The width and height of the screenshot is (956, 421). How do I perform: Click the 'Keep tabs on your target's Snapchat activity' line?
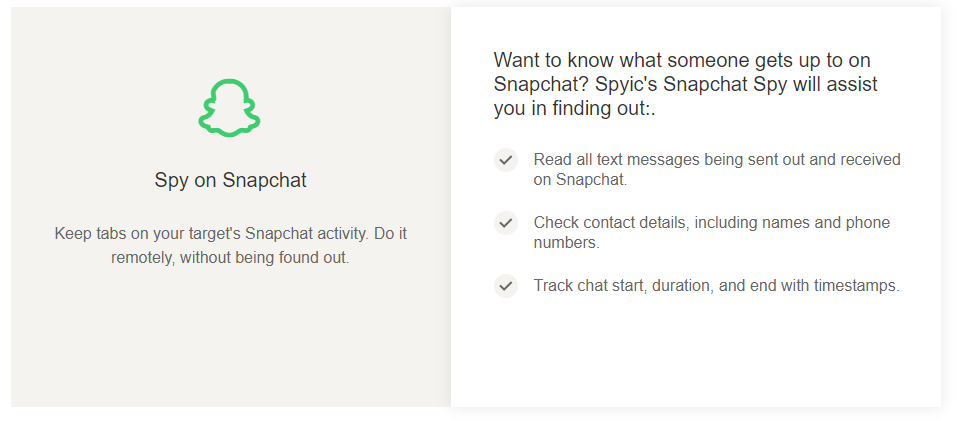230,233
